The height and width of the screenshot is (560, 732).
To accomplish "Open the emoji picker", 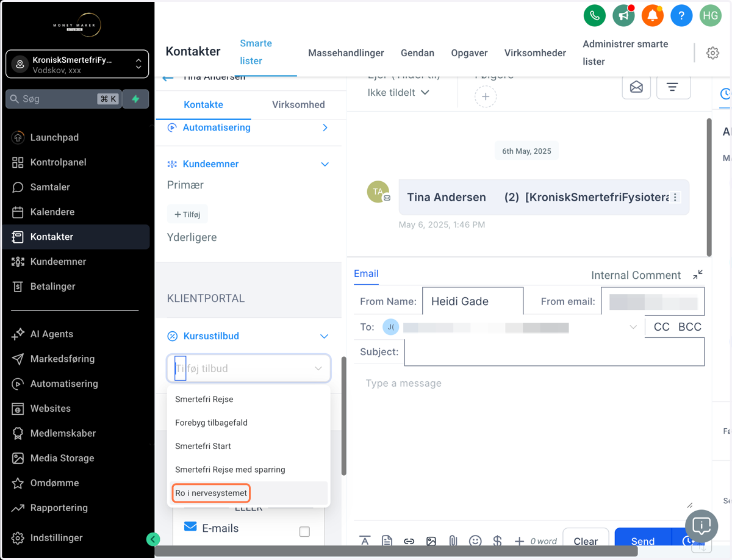I will pos(475,540).
